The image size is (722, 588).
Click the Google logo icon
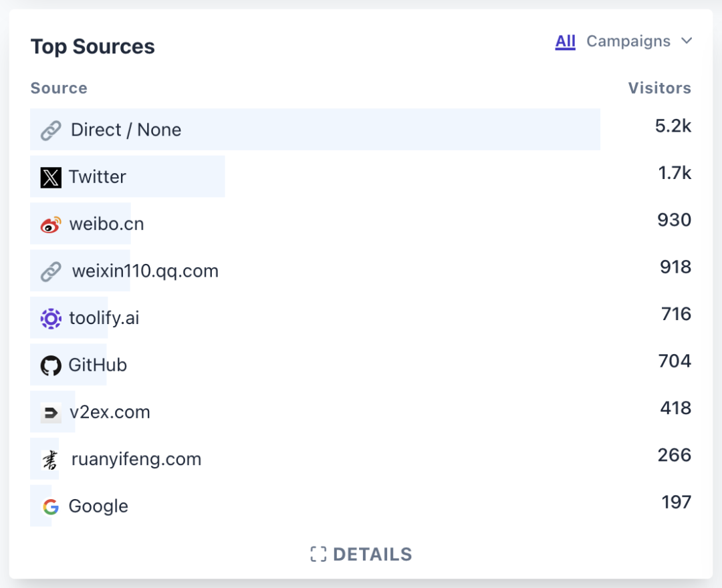51,506
